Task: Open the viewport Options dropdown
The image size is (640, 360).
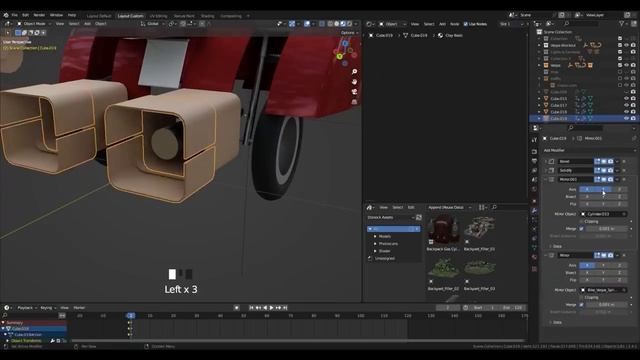Action: (349, 33)
